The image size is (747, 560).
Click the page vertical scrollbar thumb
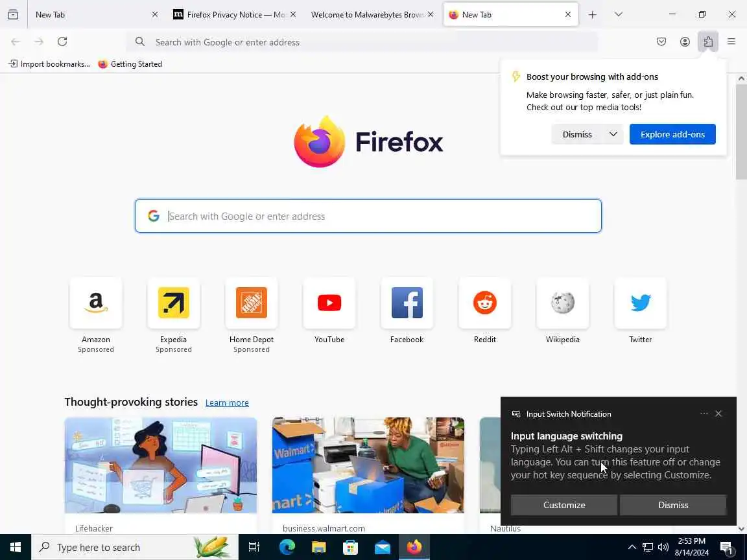[741, 132]
